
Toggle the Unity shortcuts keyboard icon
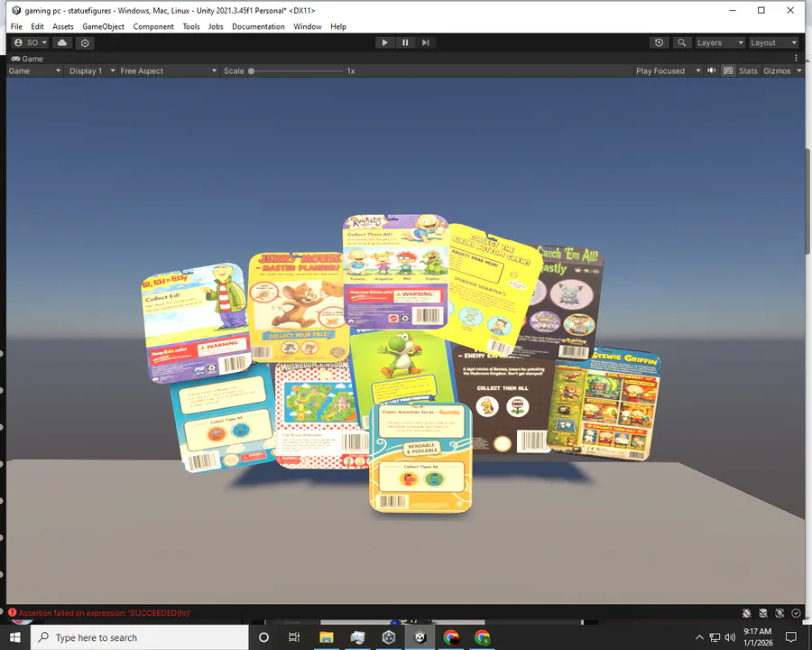pos(728,70)
